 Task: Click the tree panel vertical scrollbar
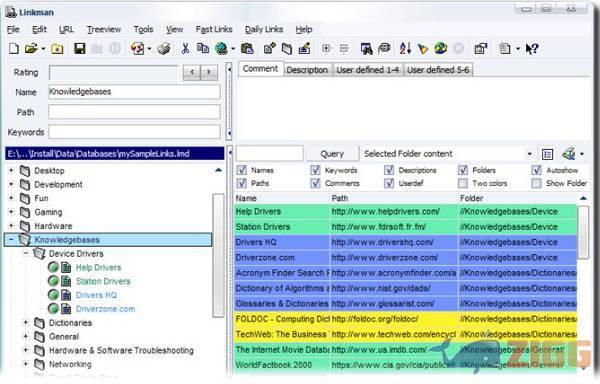pyautogui.click(x=218, y=255)
